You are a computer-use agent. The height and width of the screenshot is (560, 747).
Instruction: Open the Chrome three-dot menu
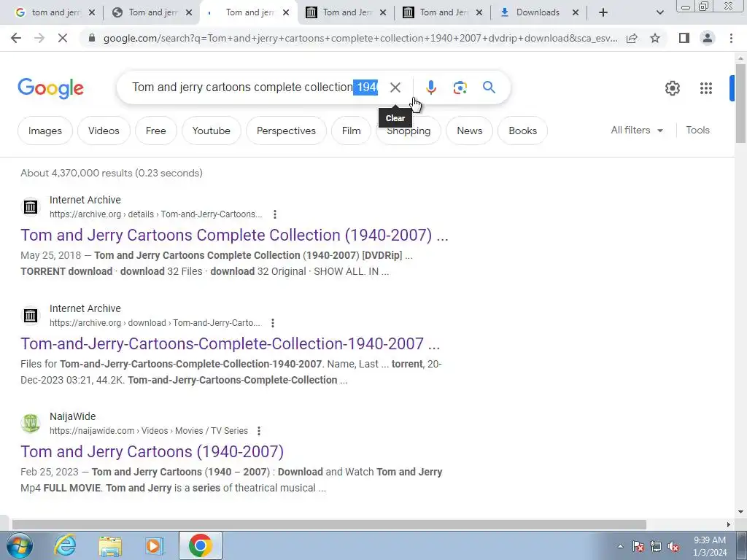(x=731, y=38)
